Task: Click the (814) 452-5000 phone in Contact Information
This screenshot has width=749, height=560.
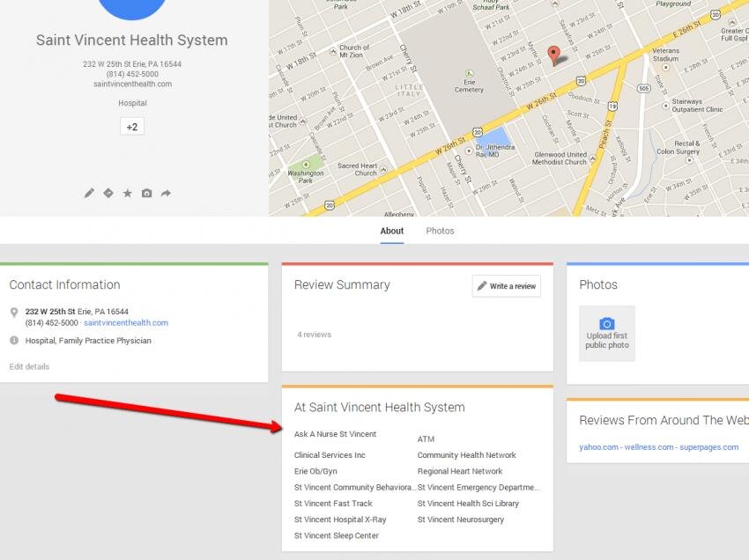Action: 52,323
